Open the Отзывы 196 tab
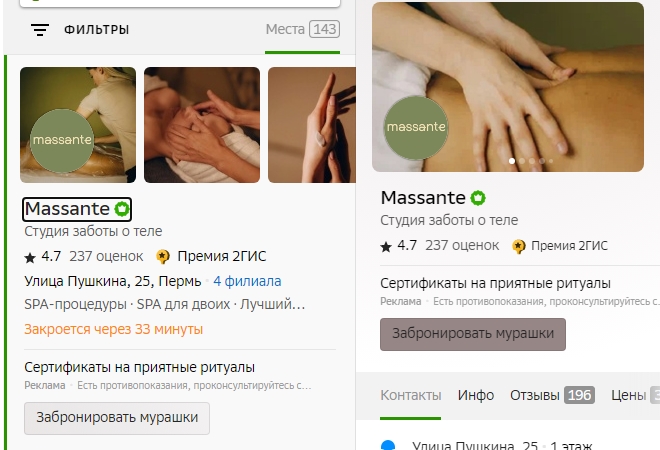This screenshot has width=660, height=450. point(552,395)
